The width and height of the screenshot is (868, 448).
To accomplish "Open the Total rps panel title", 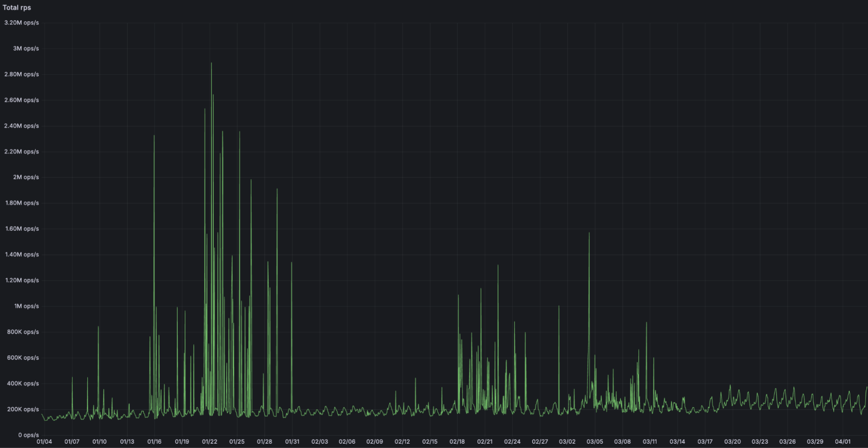I will click(x=17, y=7).
